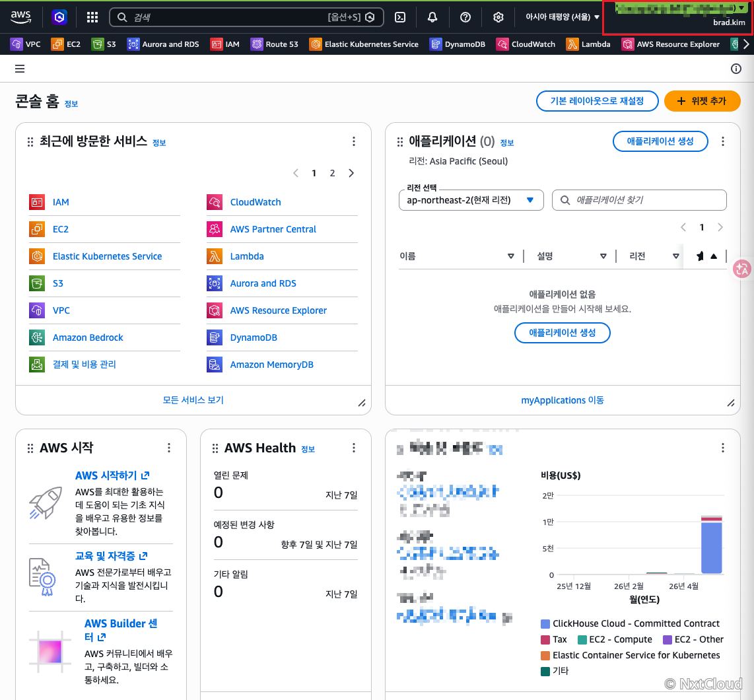The image size is (754, 700).
Task: Open the settings gear icon
Action: click(498, 17)
